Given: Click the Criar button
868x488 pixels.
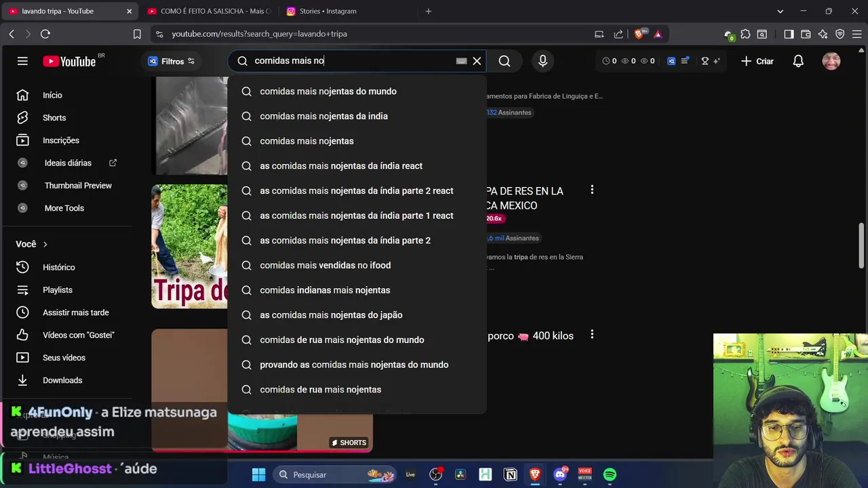Looking at the screenshot, I should pos(757,61).
